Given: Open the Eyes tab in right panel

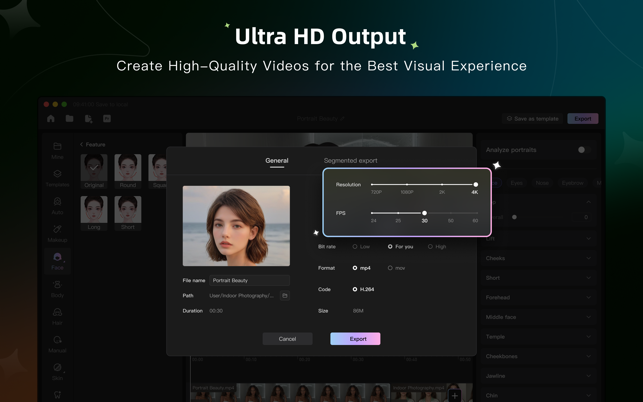Looking at the screenshot, I should [516, 183].
